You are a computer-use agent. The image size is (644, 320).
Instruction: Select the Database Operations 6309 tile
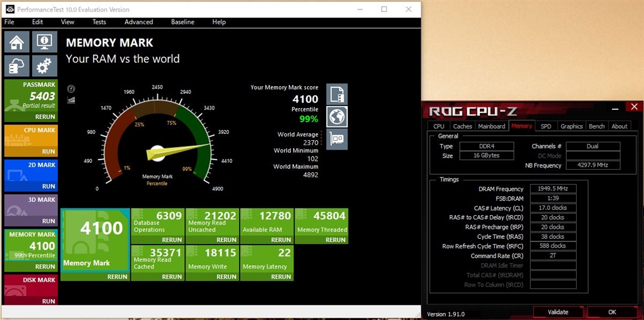point(158,222)
